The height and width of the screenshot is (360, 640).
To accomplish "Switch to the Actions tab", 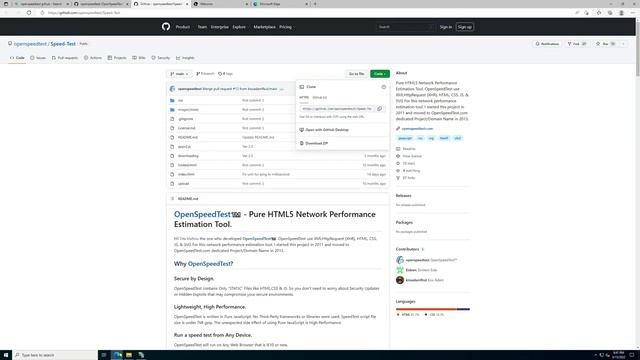I will (93, 58).
